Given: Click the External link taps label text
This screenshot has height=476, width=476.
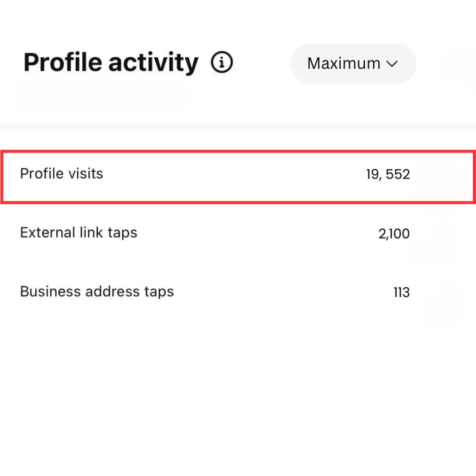Looking at the screenshot, I should [79, 232].
